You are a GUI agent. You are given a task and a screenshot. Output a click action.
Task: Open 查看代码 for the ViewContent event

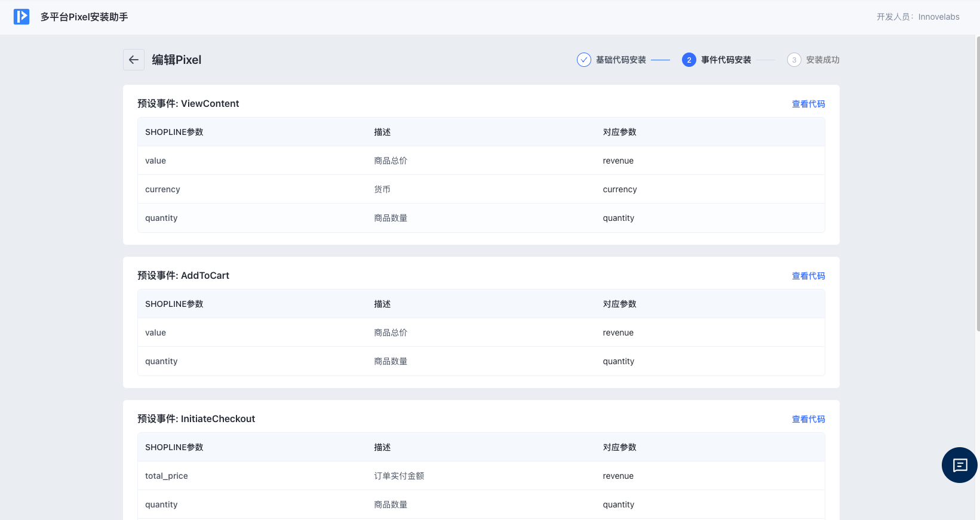(809, 104)
